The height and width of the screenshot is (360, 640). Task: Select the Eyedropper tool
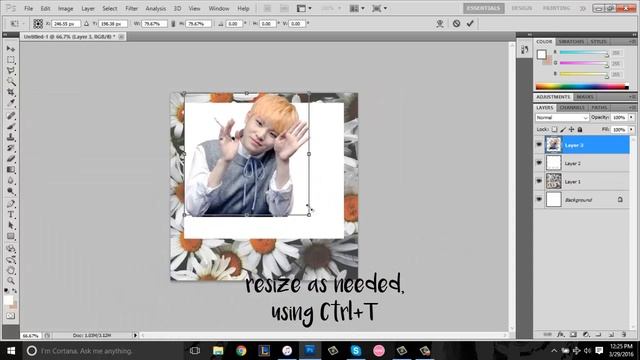[x=11, y=103]
